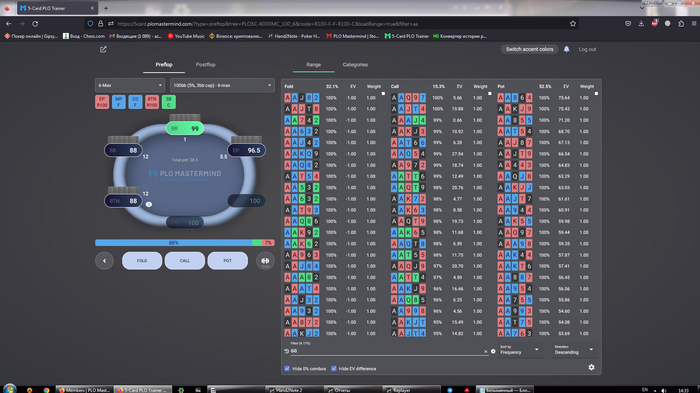Close the 5-Card PLO Trainer tab
Screen dimensions: 700x393
click(92, 8)
